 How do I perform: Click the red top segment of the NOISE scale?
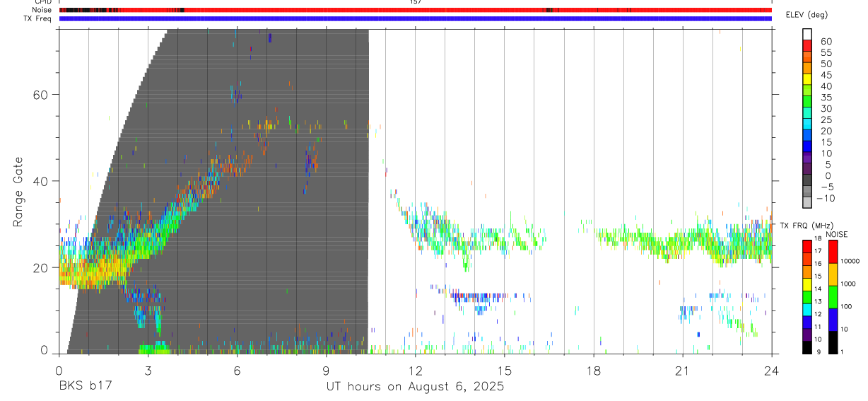point(833,252)
